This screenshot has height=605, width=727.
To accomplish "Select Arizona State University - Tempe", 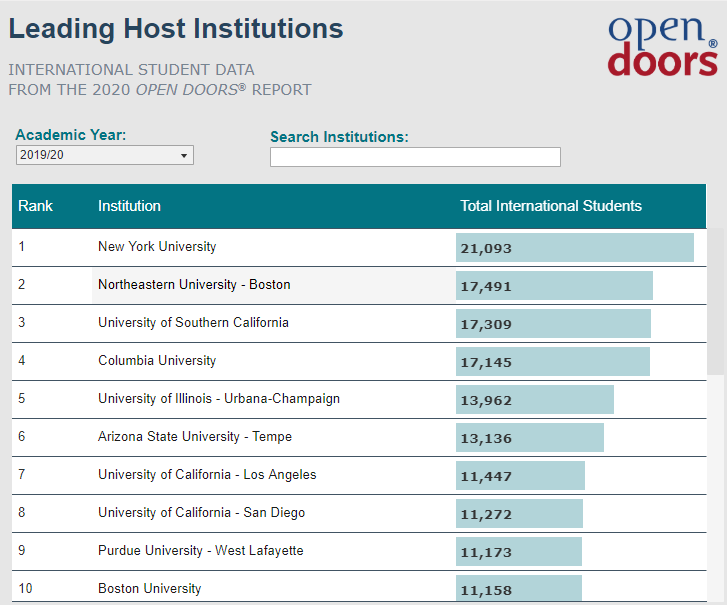I will [x=195, y=437].
